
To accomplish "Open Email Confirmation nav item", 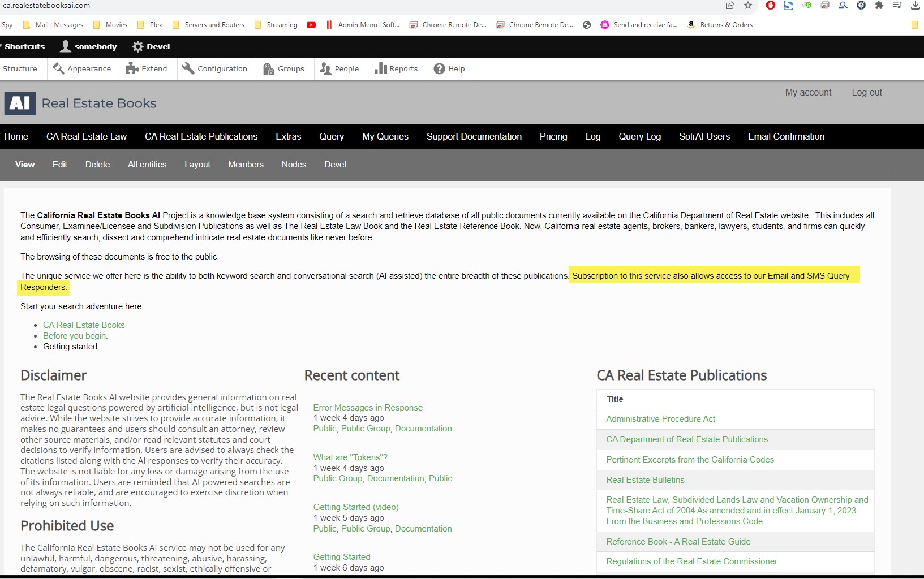I will [x=786, y=136].
